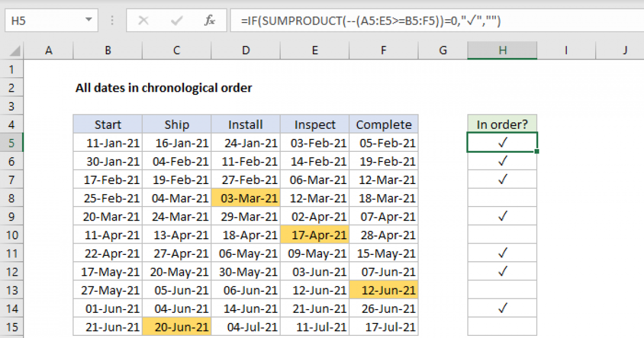Select row 15 header

pyautogui.click(x=12, y=326)
